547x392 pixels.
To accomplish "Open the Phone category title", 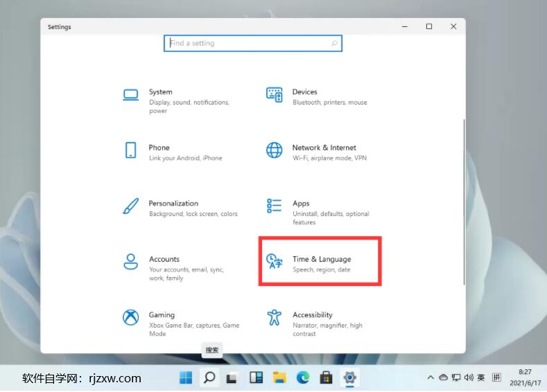I will tap(159, 148).
